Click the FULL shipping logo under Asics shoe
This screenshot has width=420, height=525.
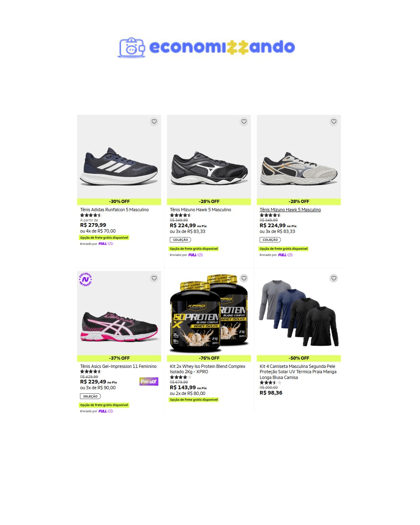(x=106, y=411)
